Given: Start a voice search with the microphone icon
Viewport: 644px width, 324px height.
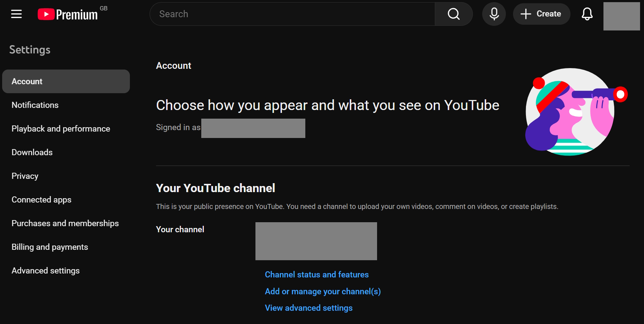Looking at the screenshot, I should click(x=494, y=14).
